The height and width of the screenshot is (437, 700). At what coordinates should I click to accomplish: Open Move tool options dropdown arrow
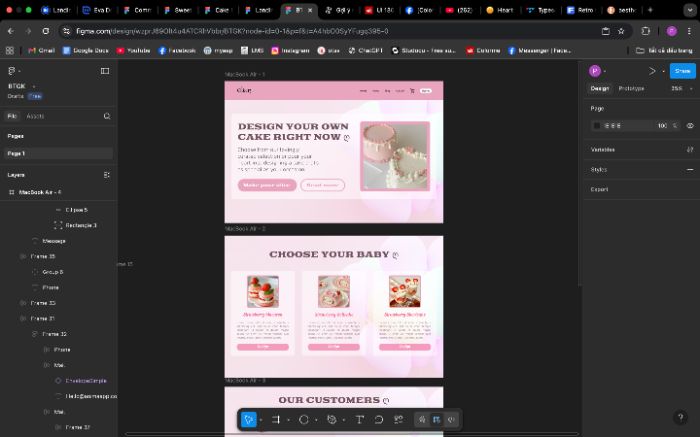pos(261,420)
